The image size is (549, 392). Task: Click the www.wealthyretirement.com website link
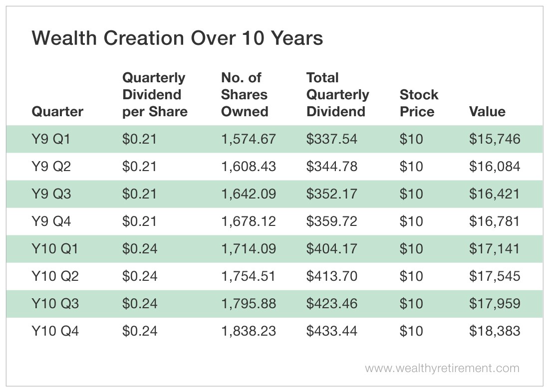[x=442, y=369]
